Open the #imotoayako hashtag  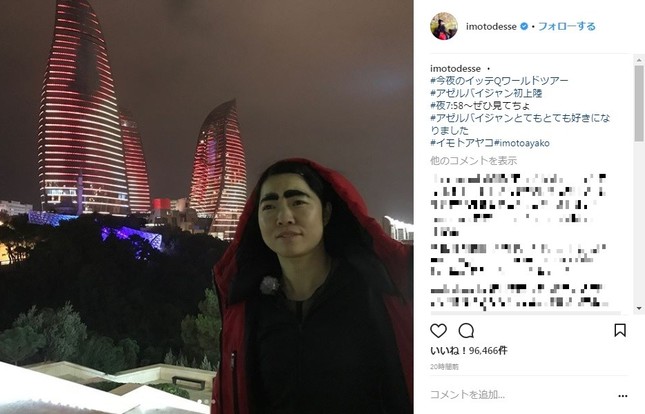tap(522, 143)
